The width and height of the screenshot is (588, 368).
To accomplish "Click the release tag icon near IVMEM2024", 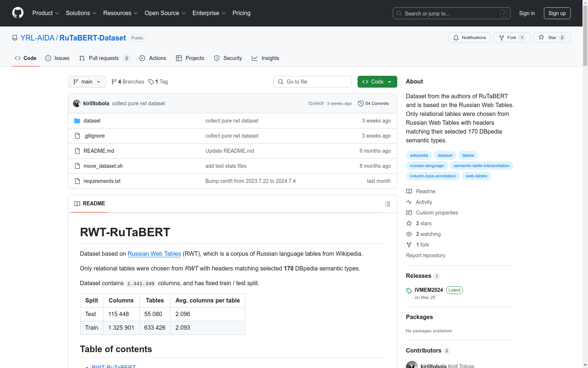I will (x=409, y=291).
